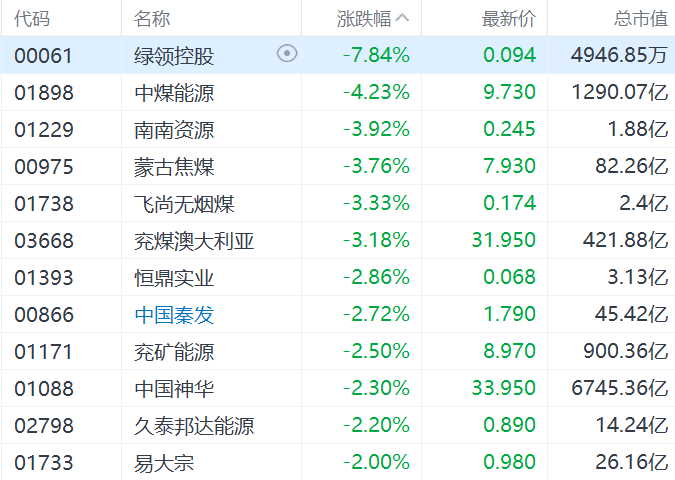The width and height of the screenshot is (675, 480).
Task: Select stock code 00061
Action: [x=43, y=56]
